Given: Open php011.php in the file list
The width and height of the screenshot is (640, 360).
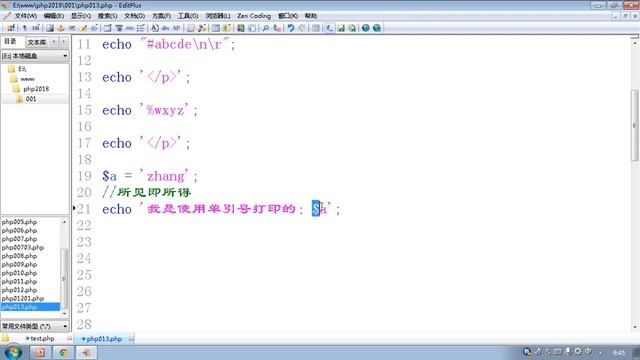Looking at the screenshot, I should coord(19,282).
